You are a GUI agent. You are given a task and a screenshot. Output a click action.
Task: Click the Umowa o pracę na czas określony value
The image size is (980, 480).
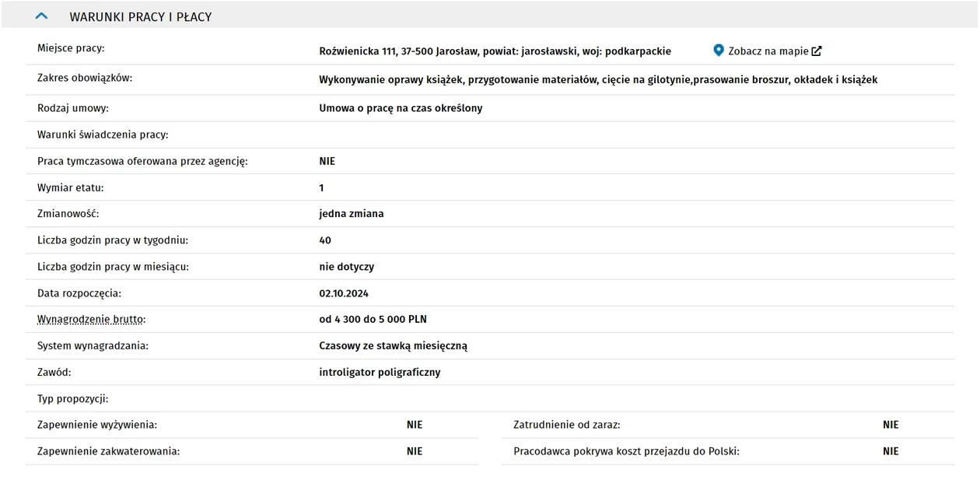(401, 108)
